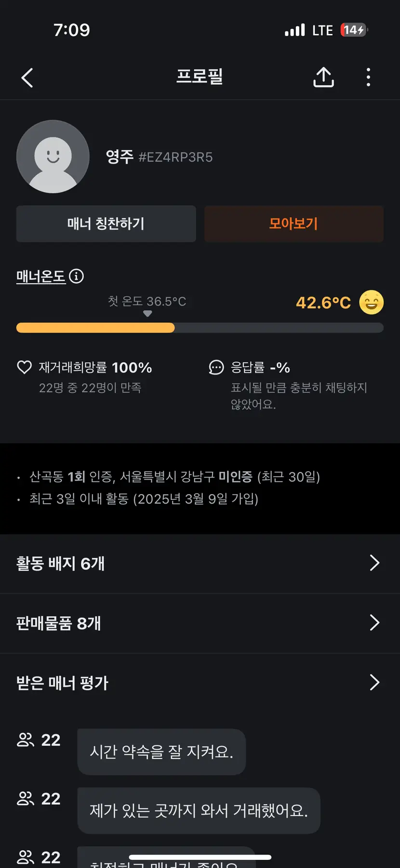
Task: Tap the manner temperature progress bar
Action: (x=200, y=328)
